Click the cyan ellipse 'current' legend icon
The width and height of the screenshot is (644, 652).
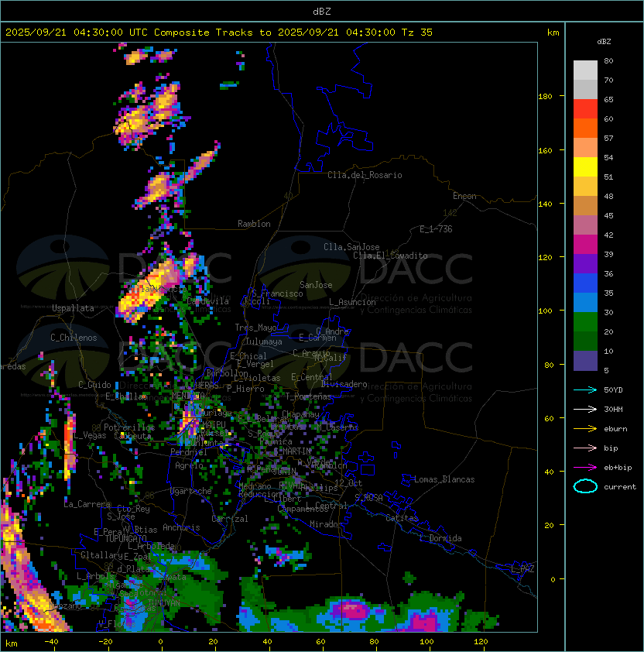pos(585,486)
